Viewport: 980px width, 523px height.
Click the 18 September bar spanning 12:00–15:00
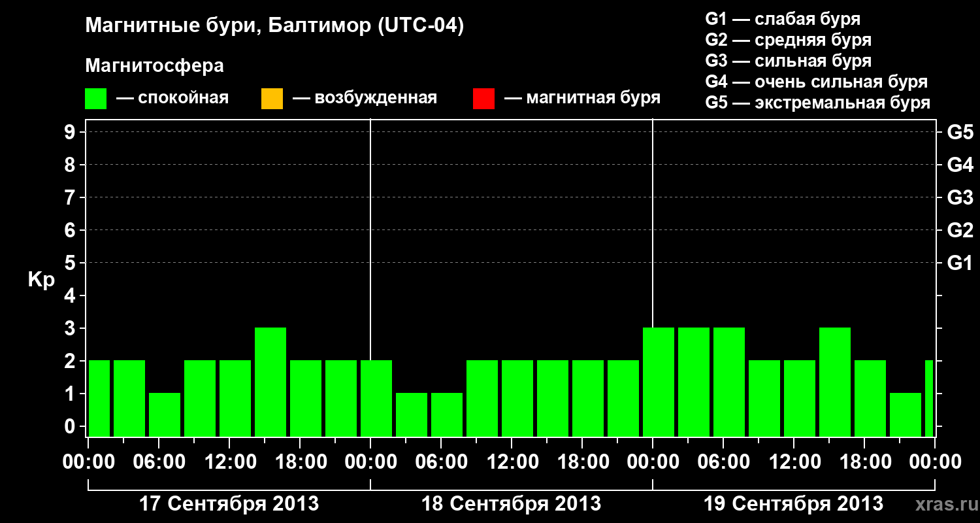coord(517,398)
